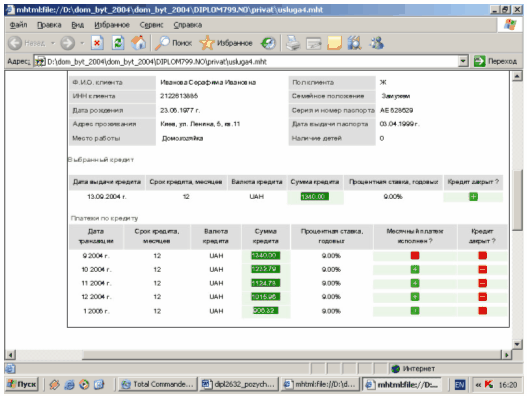The image size is (527, 396).
Task: Toggle green plus in Кредит закрыт column
Action: coord(473,197)
